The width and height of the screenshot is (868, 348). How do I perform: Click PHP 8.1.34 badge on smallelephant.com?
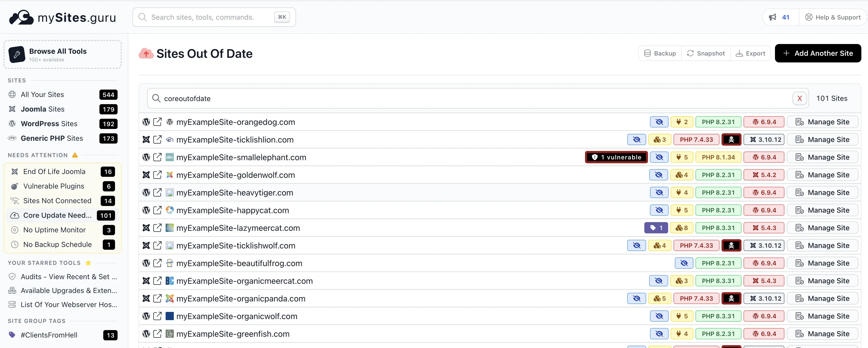718,157
